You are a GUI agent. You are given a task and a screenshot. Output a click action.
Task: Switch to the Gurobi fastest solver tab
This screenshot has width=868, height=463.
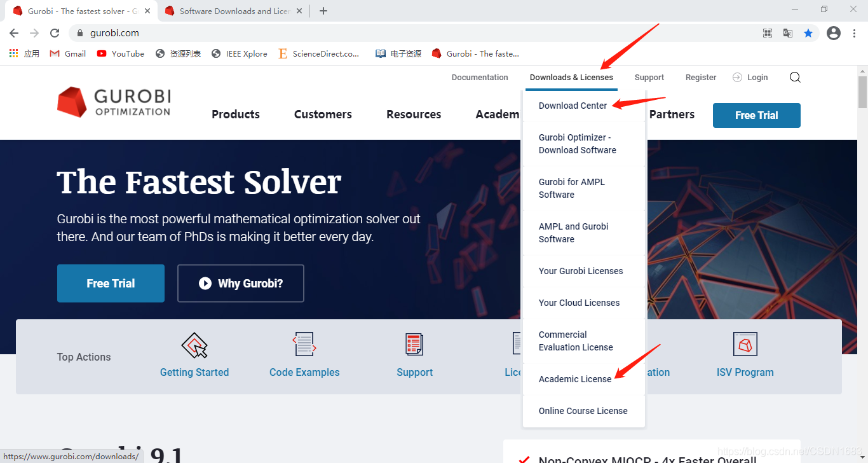(x=83, y=11)
